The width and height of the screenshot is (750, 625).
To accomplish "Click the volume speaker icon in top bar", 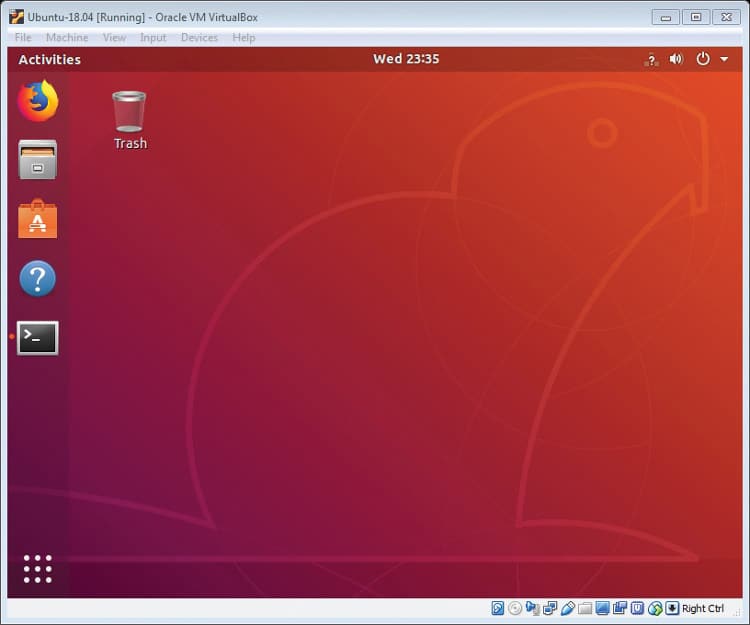I will coord(676,59).
